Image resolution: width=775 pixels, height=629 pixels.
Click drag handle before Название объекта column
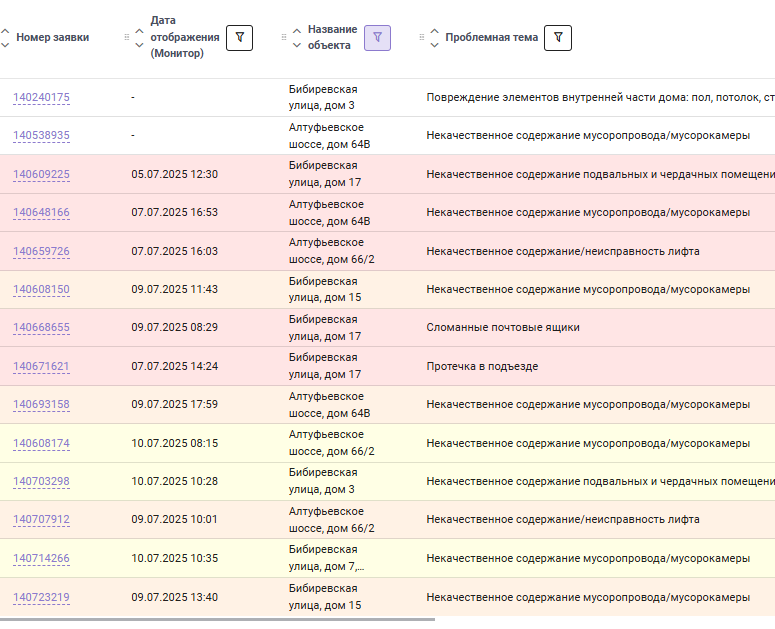tap(284, 37)
